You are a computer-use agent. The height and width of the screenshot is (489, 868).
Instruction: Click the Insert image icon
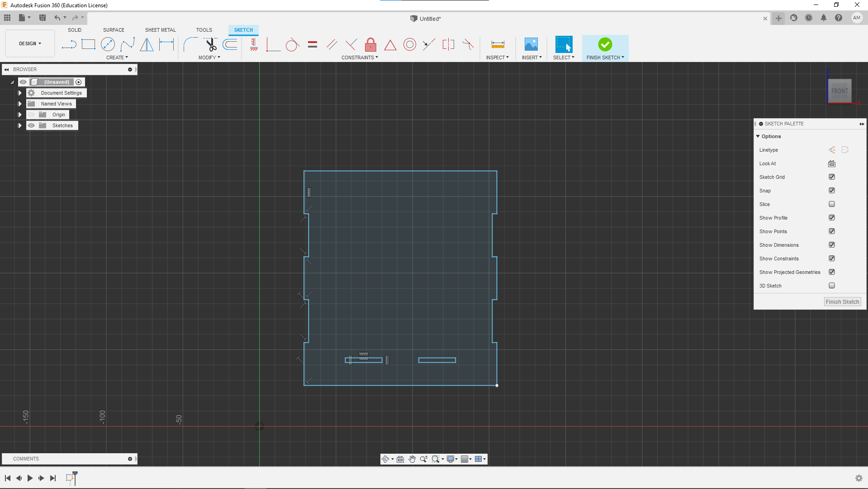(x=531, y=44)
